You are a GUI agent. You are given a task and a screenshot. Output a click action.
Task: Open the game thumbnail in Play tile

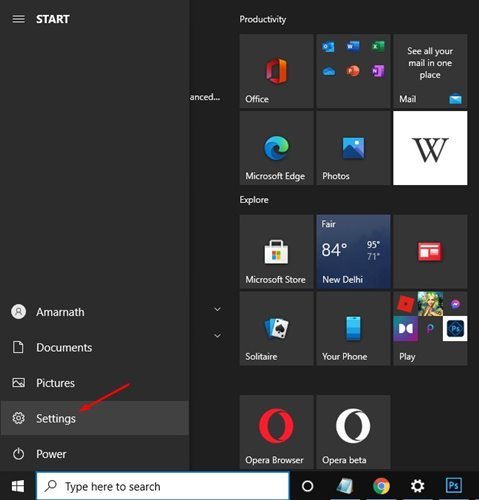pyautogui.click(x=430, y=304)
